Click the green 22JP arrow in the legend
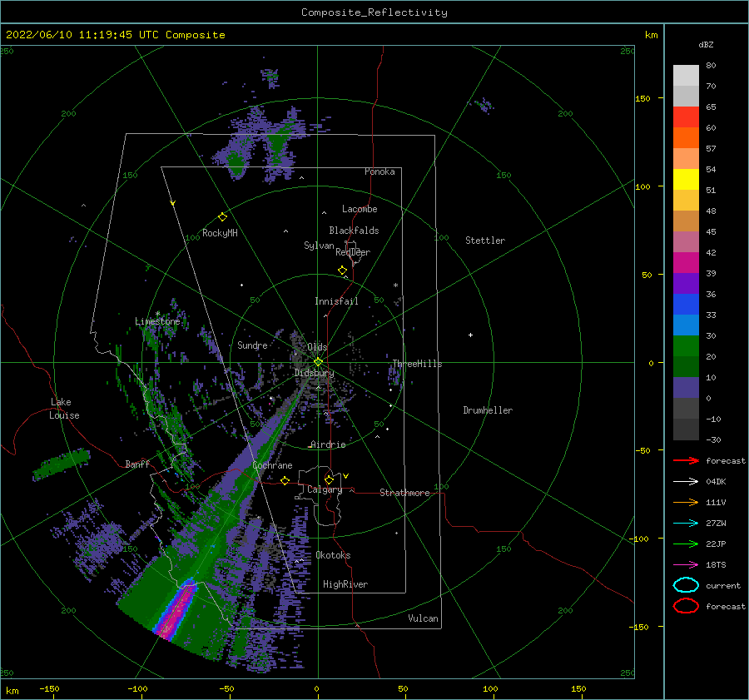 pyautogui.click(x=686, y=544)
